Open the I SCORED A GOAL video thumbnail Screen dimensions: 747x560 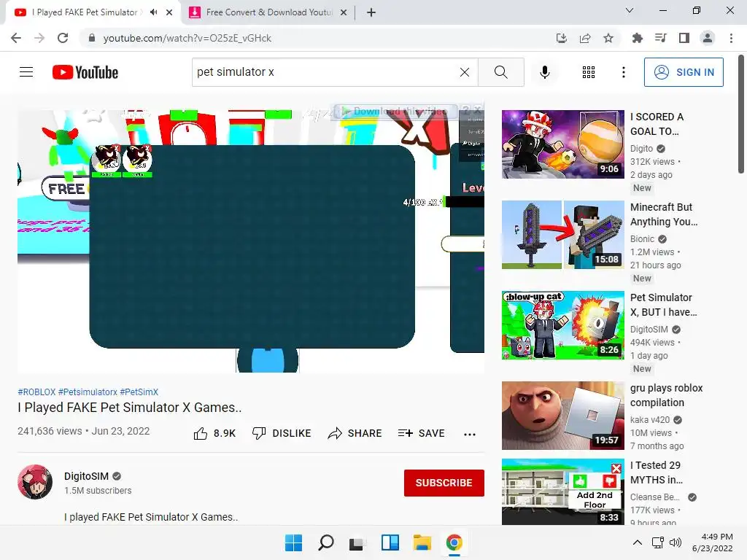click(562, 144)
